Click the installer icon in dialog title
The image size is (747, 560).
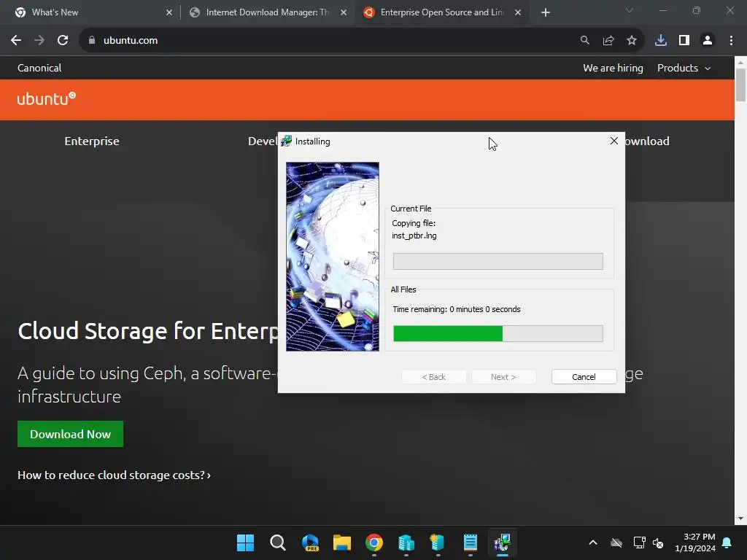(x=286, y=141)
